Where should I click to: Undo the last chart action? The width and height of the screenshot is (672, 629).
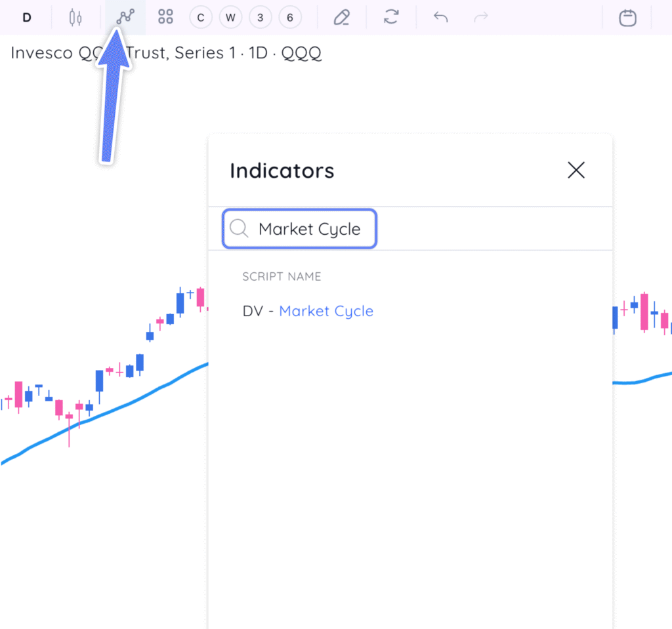click(x=440, y=17)
